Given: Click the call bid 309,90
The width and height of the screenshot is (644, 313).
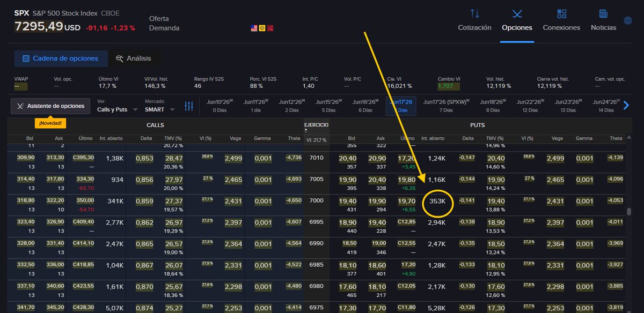Looking at the screenshot, I should 26,158.
